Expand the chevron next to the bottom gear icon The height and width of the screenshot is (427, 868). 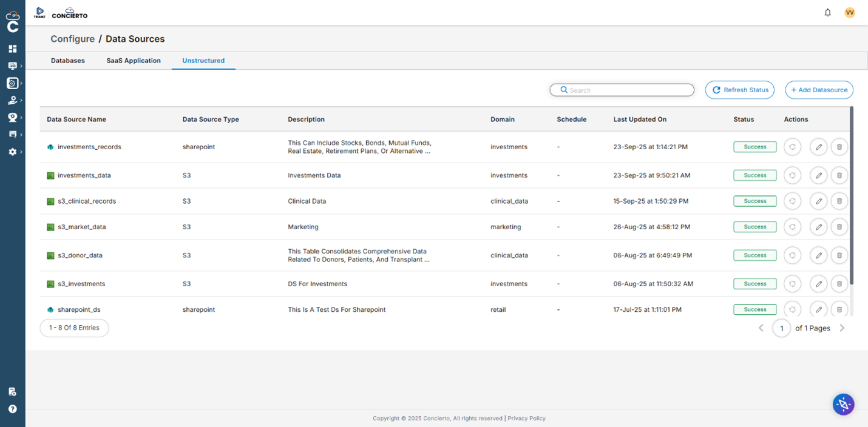pyautogui.click(x=22, y=151)
